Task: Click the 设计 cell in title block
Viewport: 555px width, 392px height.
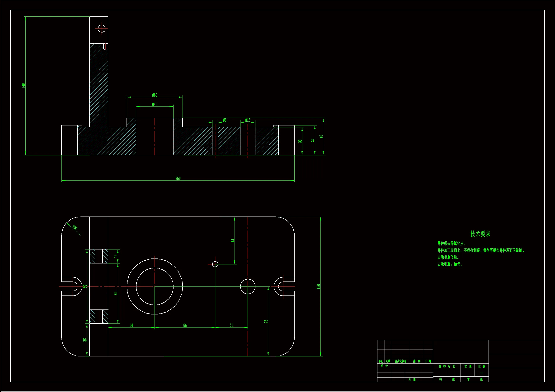Action: point(384,366)
